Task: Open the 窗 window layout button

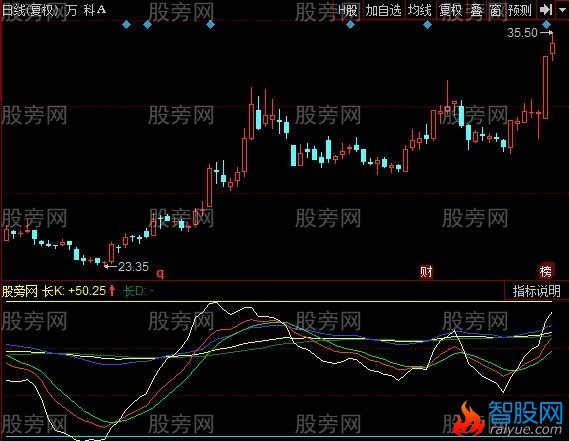Action: (x=495, y=11)
